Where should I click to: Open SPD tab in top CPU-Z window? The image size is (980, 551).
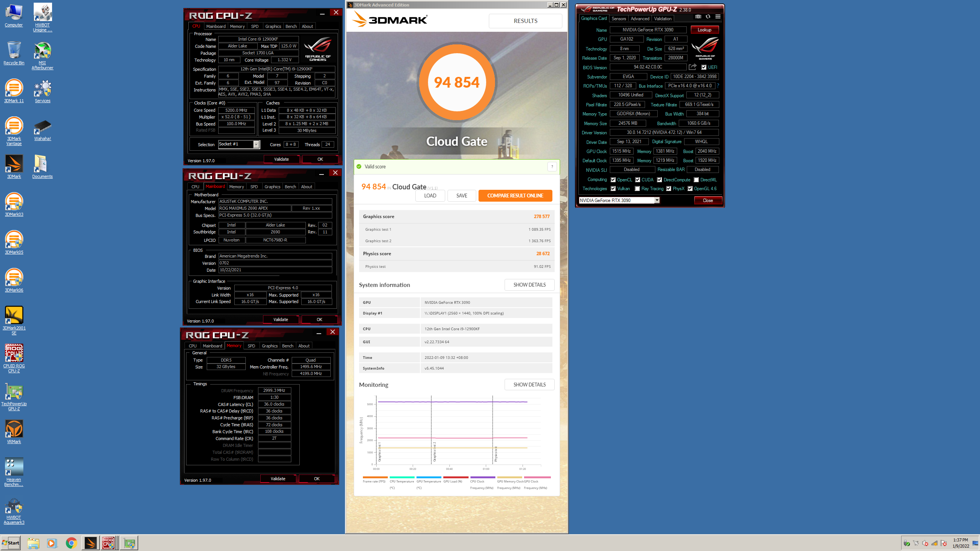coord(255,26)
